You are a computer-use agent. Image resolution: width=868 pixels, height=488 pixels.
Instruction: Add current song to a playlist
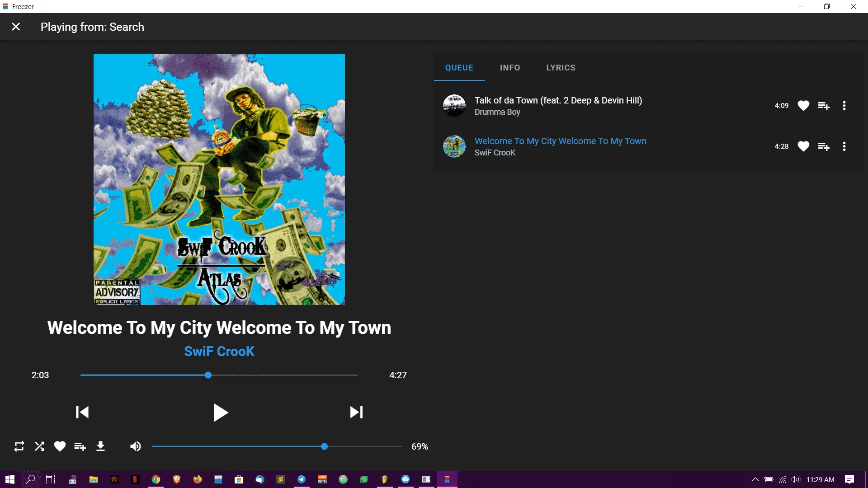coord(80,446)
